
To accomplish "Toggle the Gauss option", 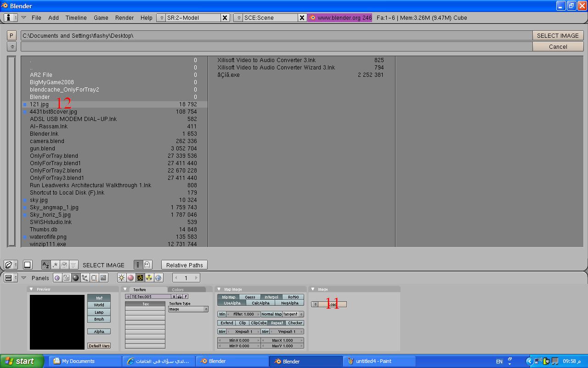I will coord(250,297).
